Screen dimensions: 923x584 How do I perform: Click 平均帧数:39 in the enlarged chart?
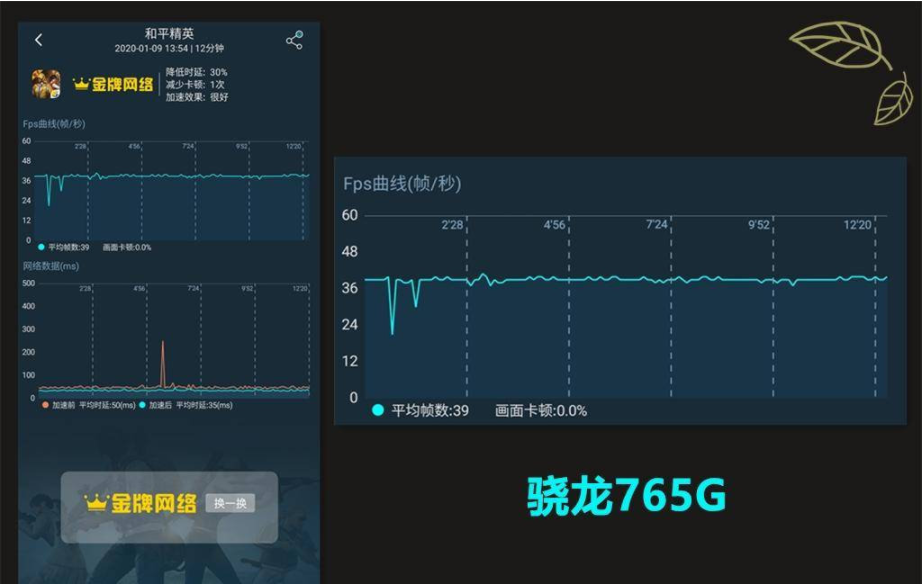pyautogui.click(x=430, y=410)
